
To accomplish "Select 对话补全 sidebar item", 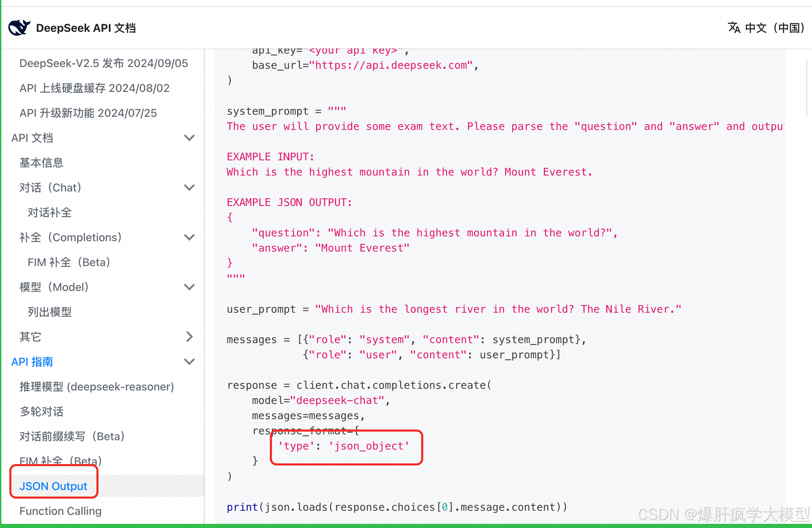I will (50, 213).
